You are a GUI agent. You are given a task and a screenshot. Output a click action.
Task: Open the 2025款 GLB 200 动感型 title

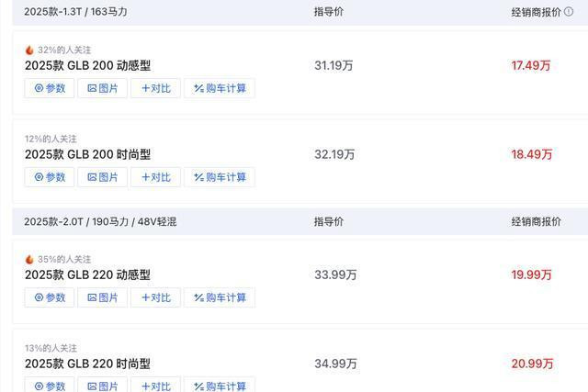(88, 65)
